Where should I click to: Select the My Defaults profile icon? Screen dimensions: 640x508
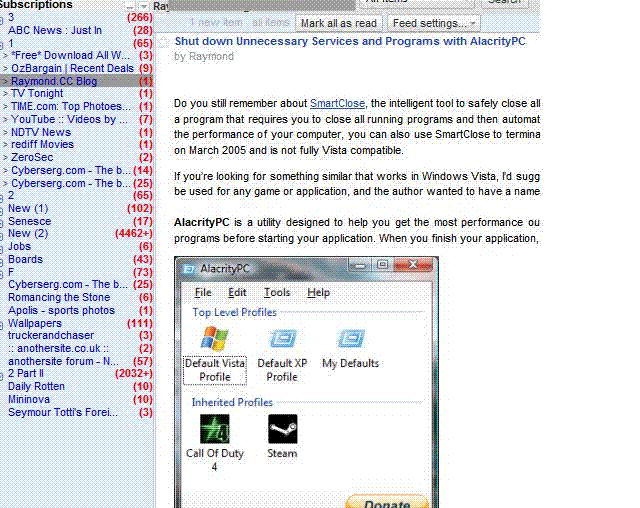pyautogui.click(x=351, y=339)
